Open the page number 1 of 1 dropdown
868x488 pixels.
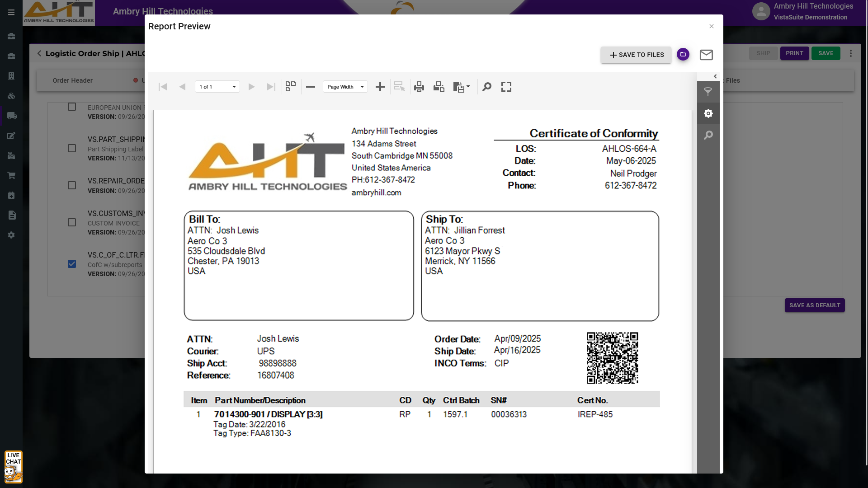(217, 87)
